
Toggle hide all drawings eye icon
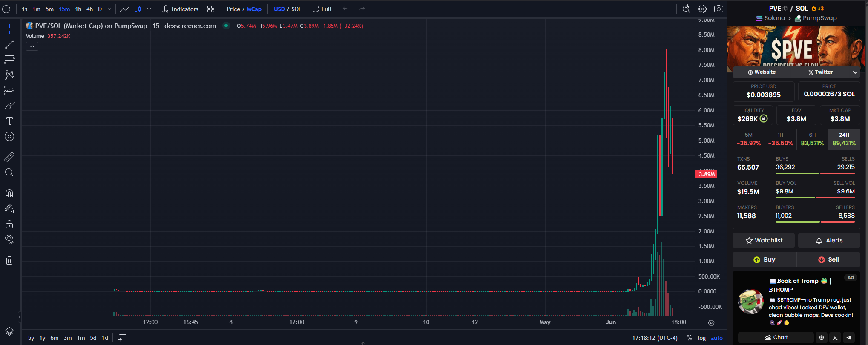pyautogui.click(x=9, y=239)
